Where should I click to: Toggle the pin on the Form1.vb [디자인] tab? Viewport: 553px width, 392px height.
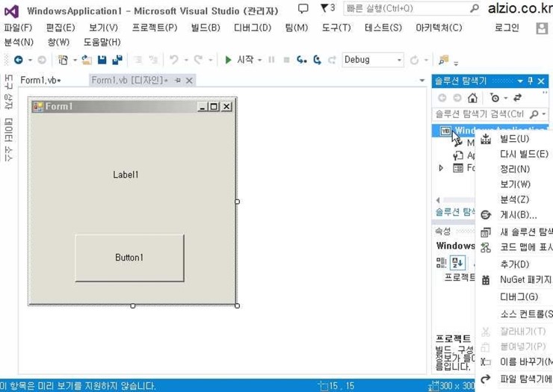pyautogui.click(x=178, y=81)
